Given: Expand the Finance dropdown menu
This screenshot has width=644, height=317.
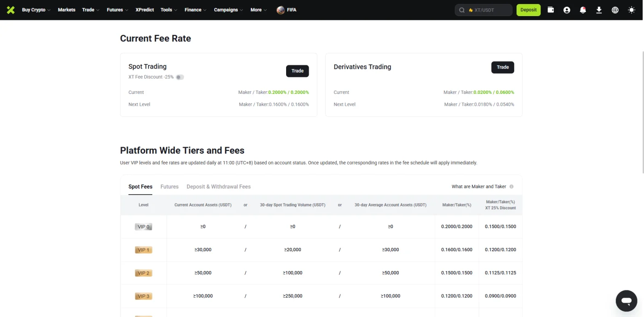Looking at the screenshot, I should [x=195, y=10].
